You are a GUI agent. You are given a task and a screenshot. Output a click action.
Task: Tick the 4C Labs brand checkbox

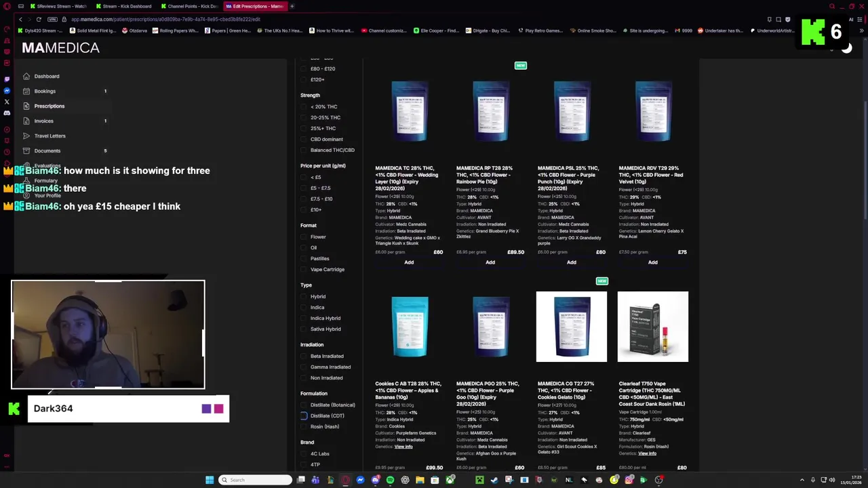304,453
